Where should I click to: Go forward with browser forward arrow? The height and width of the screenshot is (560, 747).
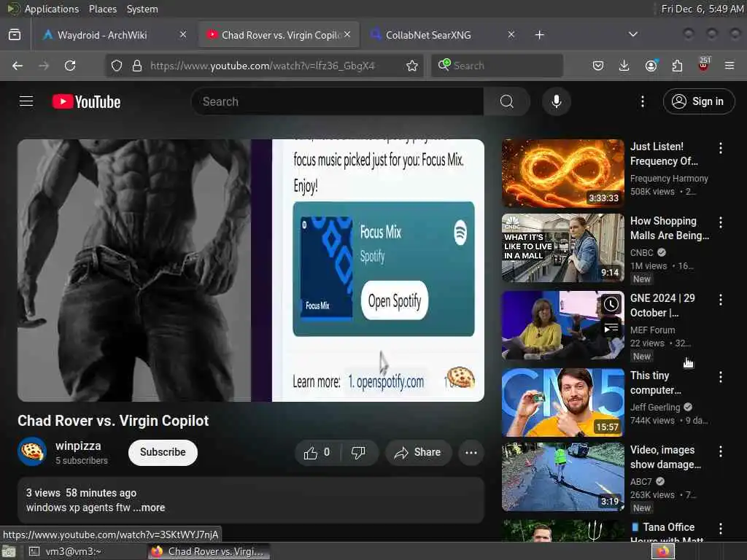click(44, 66)
